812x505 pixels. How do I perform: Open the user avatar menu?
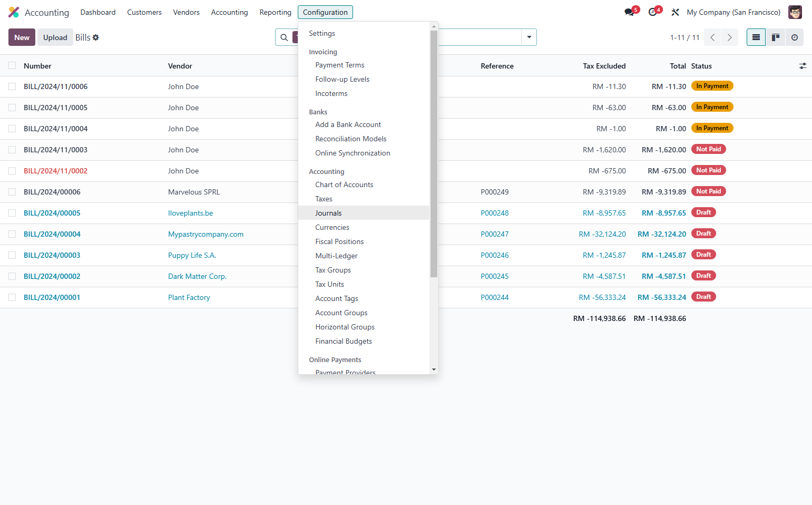click(795, 12)
